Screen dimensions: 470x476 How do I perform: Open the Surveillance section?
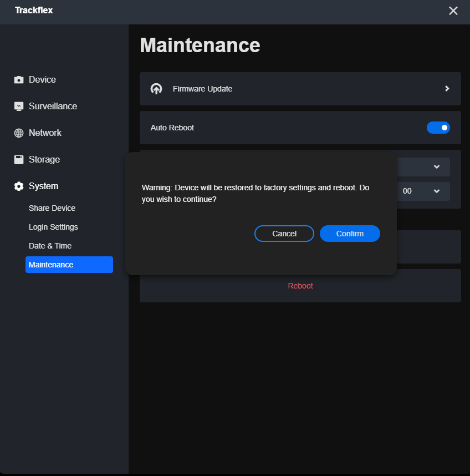point(53,107)
